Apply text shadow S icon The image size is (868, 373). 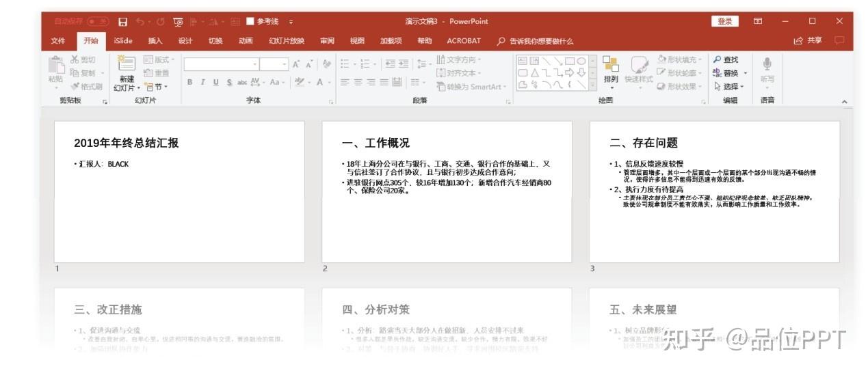tap(229, 82)
